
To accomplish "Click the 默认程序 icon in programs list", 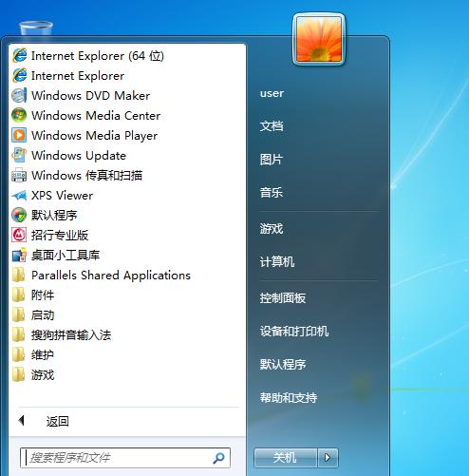I will pos(19,216).
